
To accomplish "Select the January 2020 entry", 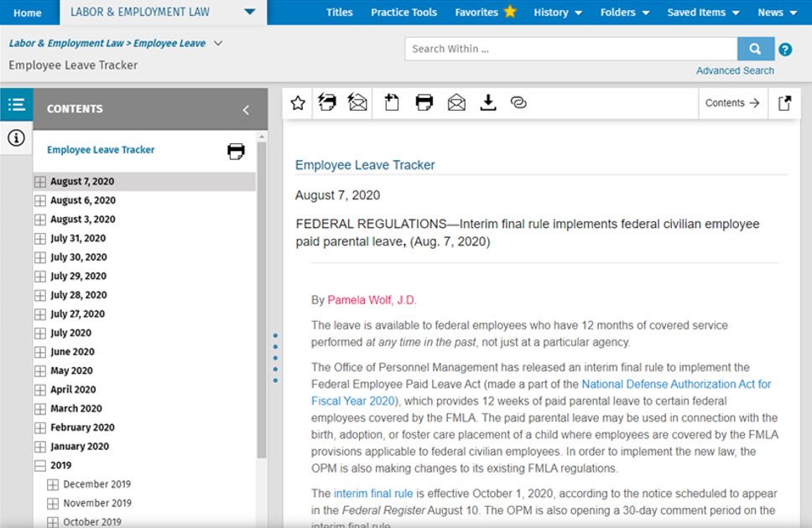I will click(80, 446).
